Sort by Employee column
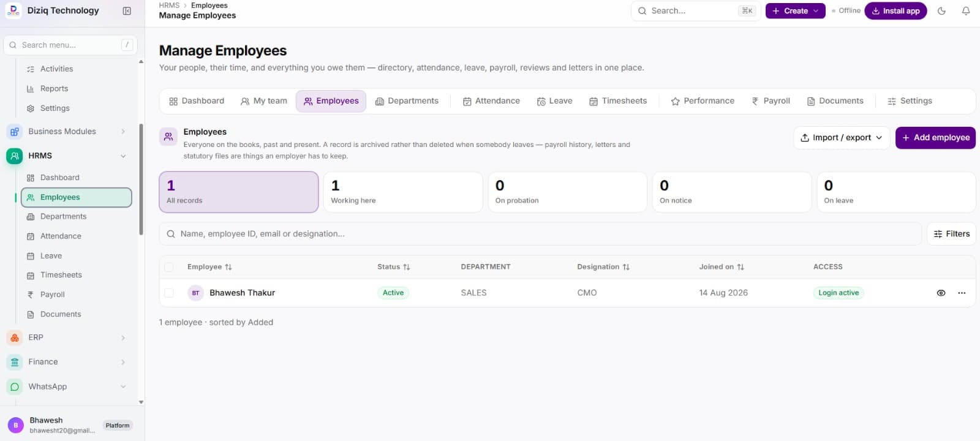This screenshot has height=441, width=980. coord(209,267)
